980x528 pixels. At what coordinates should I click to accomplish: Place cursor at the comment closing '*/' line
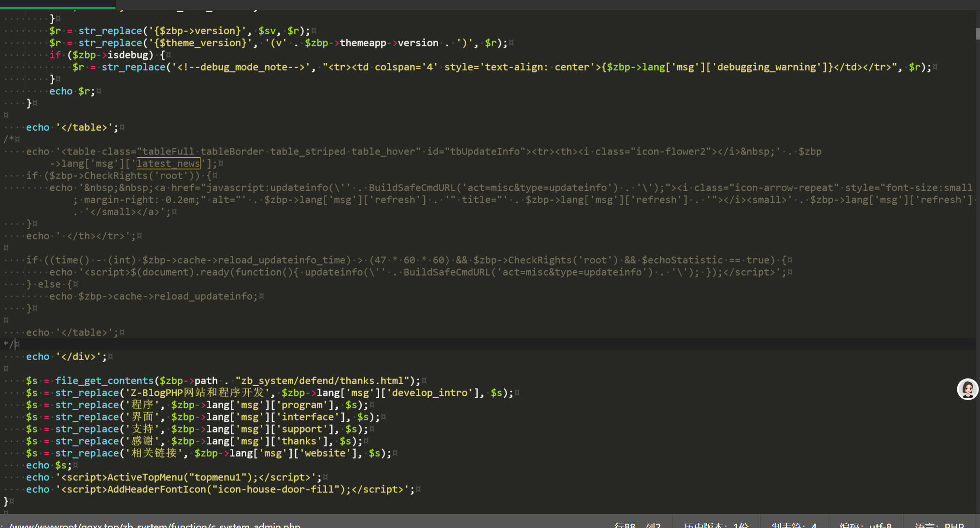(9, 345)
